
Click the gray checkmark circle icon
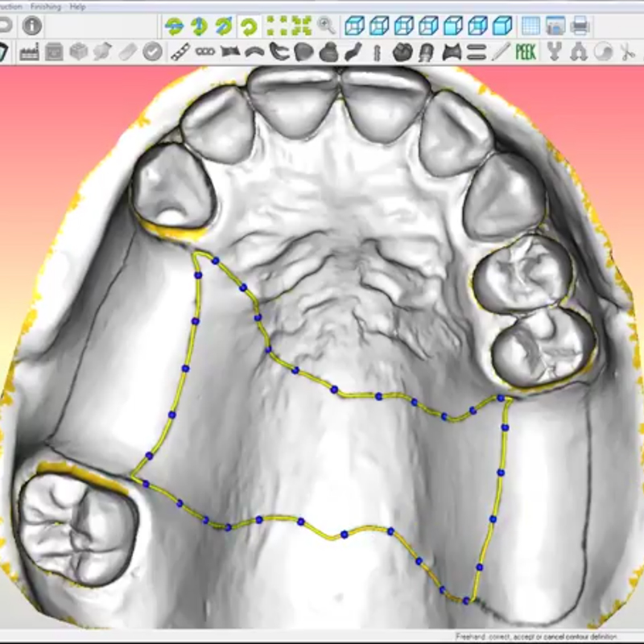[x=152, y=53]
